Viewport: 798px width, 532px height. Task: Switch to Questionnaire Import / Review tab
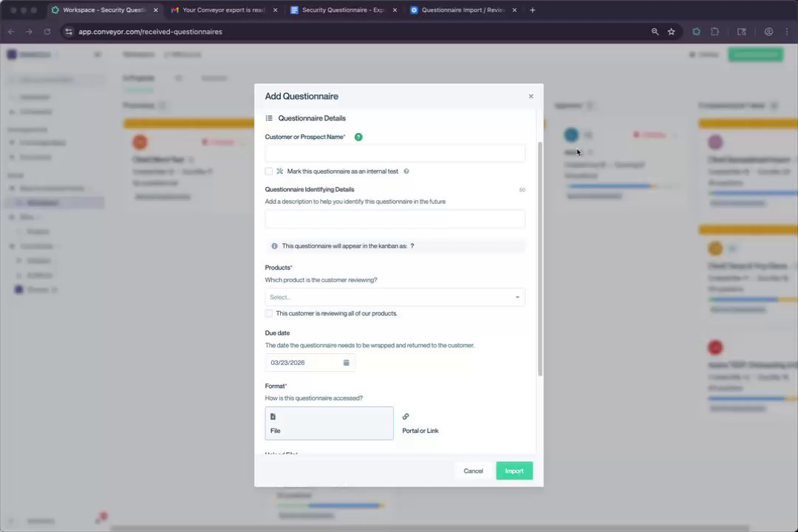coord(463,10)
